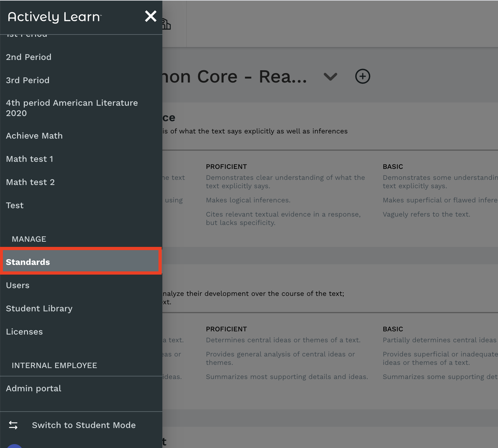Click the school building icon in header
The height and width of the screenshot is (448, 498).
point(167,24)
